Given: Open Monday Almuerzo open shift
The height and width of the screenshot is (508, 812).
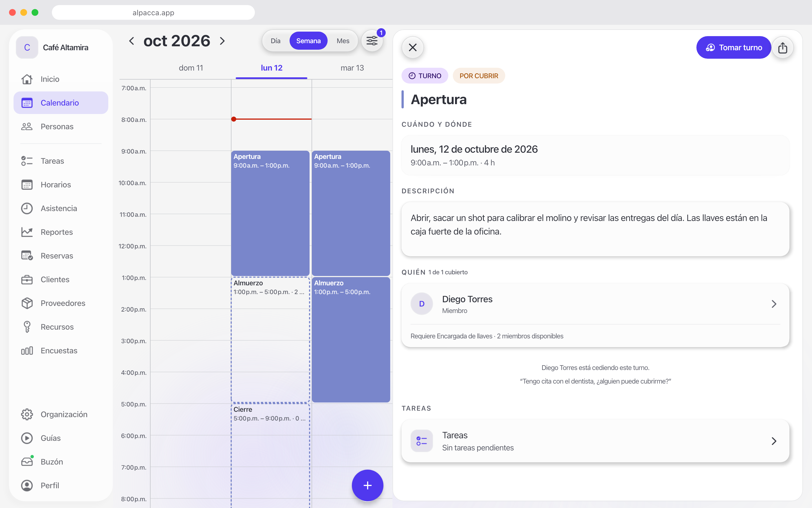Looking at the screenshot, I should pyautogui.click(x=270, y=340).
